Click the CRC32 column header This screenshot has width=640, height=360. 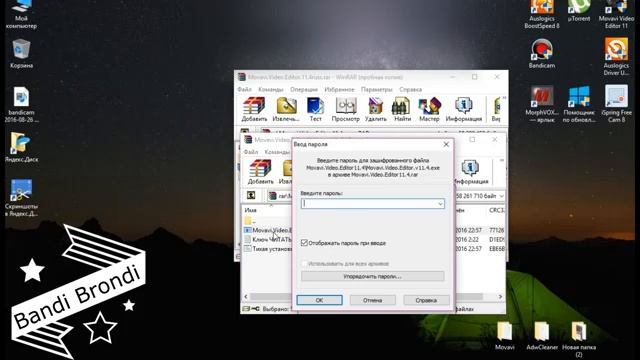click(x=496, y=210)
